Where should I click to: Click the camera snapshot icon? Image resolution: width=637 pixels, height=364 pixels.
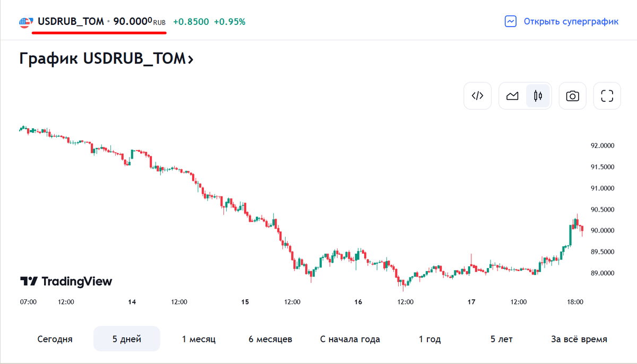(x=572, y=96)
